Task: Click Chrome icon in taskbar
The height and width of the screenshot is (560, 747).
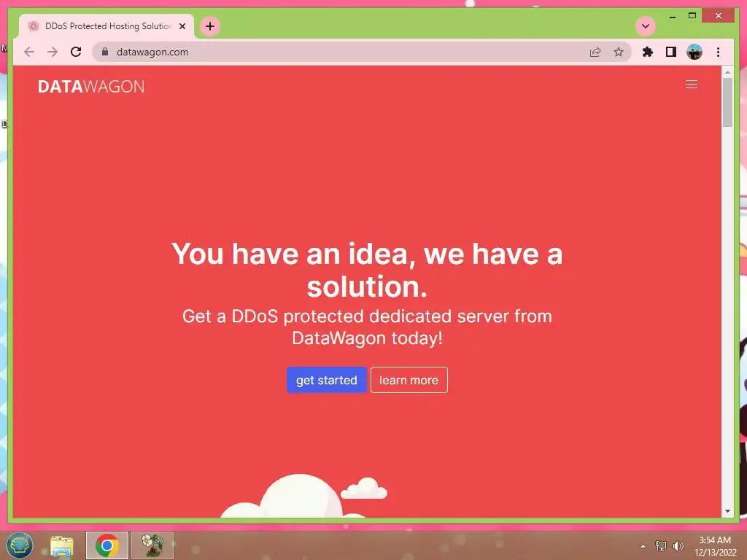Action: pyautogui.click(x=107, y=545)
